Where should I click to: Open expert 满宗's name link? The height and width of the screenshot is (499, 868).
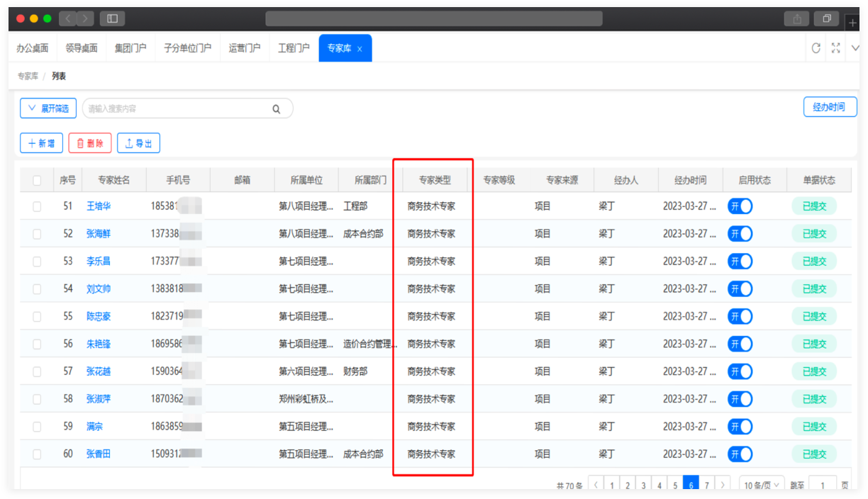95,427
